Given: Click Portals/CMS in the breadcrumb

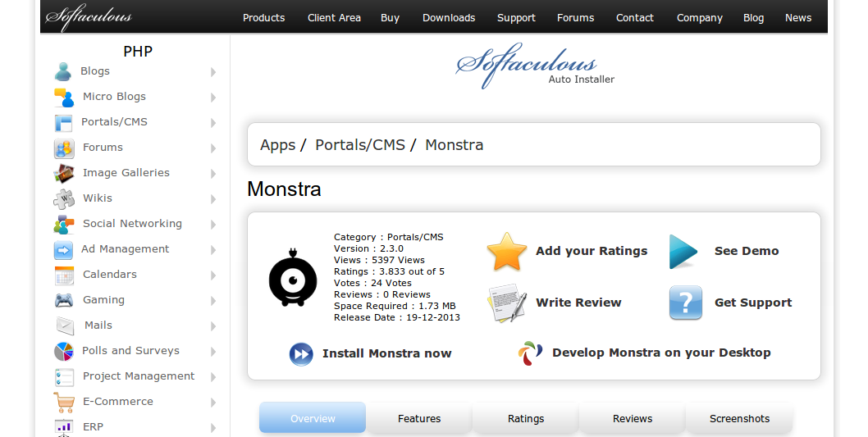Looking at the screenshot, I should click(x=360, y=145).
